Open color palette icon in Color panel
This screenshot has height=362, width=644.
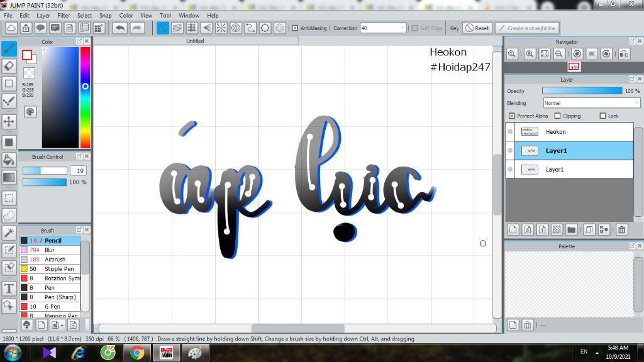point(30,112)
